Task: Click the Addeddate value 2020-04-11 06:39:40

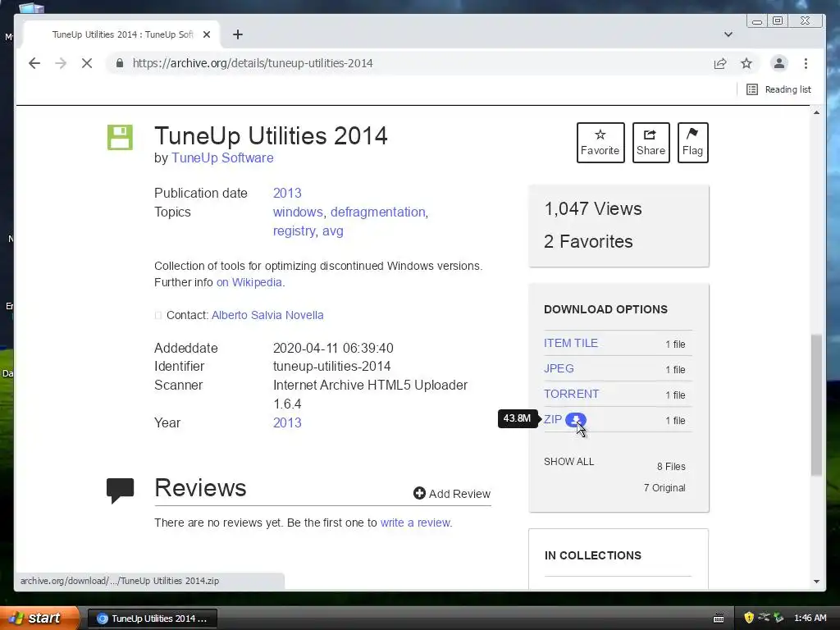Action: 333,348
